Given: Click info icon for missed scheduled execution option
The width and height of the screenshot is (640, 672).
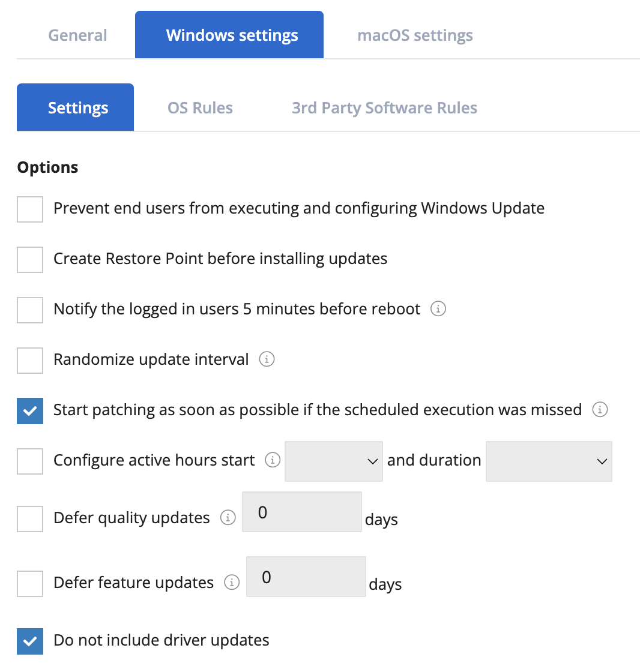Looking at the screenshot, I should (x=600, y=409).
